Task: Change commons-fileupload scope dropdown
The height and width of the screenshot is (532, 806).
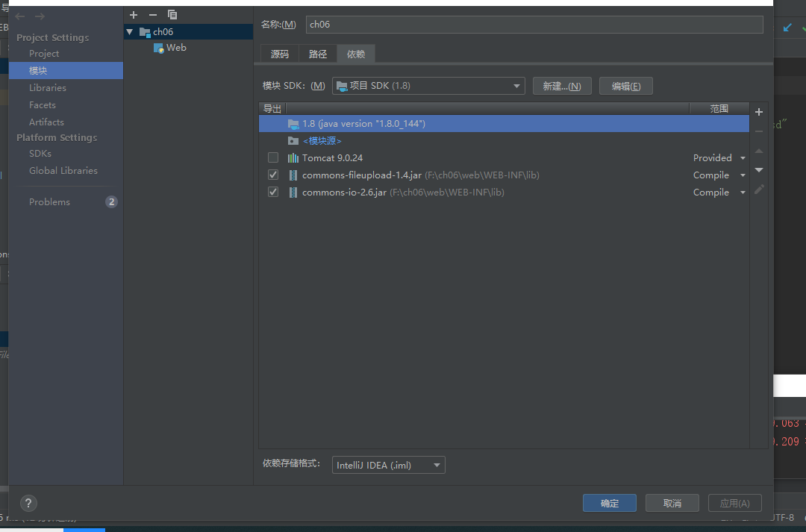Action: [x=719, y=175]
